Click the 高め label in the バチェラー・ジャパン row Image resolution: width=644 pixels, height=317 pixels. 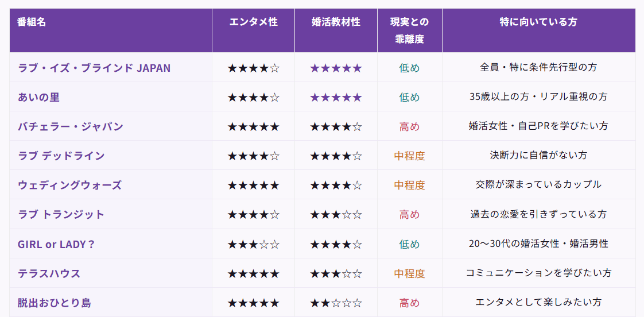point(409,126)
